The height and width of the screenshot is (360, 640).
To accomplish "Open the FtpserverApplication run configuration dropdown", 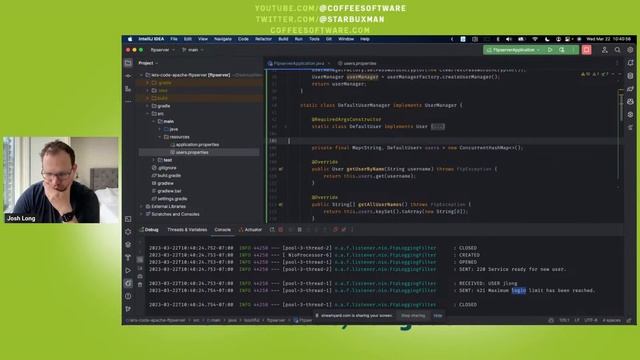I will click(x=514, y=50).
